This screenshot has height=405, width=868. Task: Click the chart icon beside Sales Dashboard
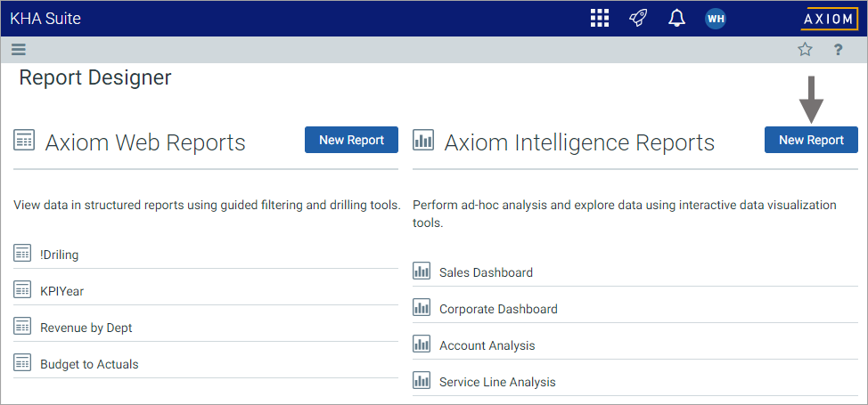click(x=422, y=271)
